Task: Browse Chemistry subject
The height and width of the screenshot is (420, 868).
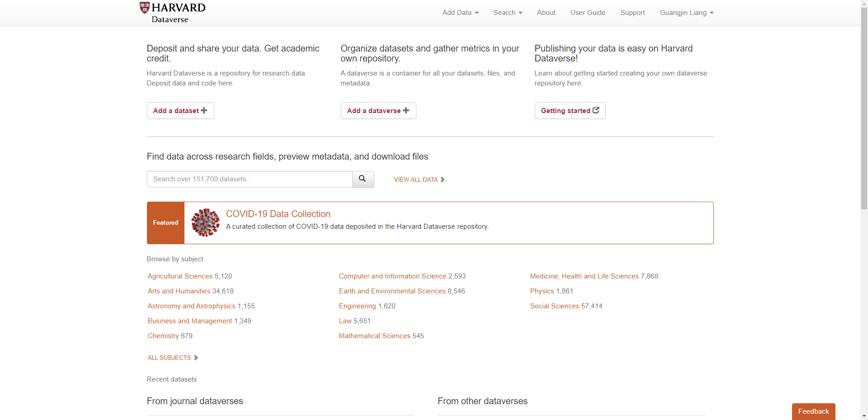Action: click(163, 336)
